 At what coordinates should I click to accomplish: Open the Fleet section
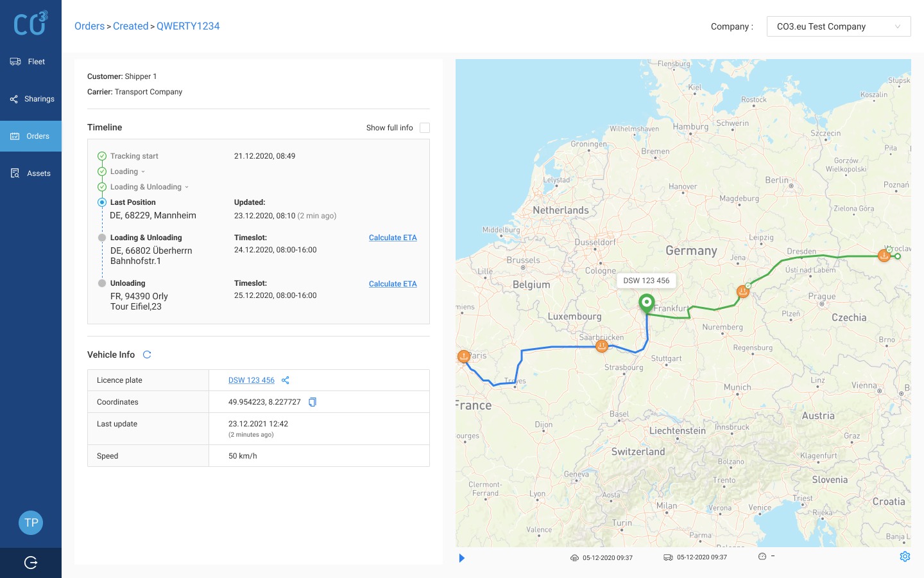click(31, 62)
